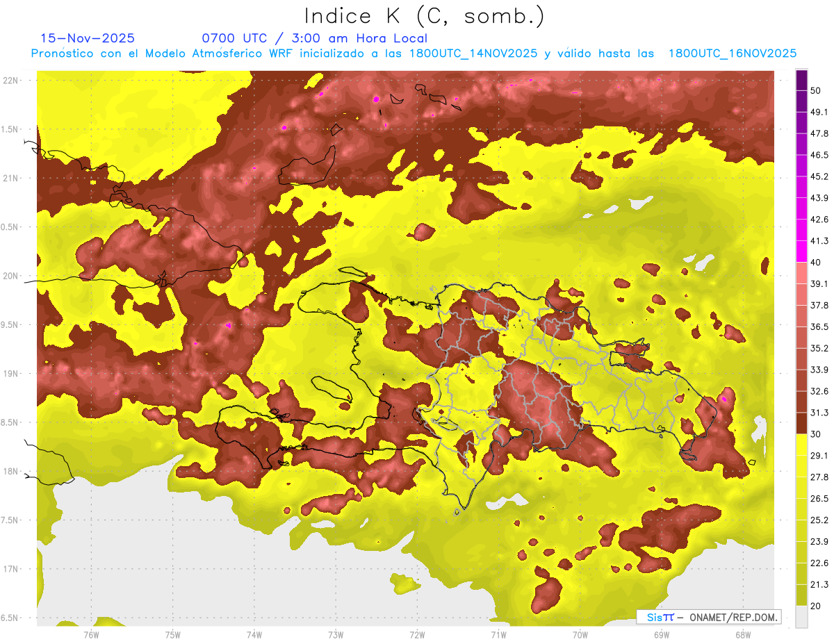
Task: Click the '1.5N' latitude axis label
Action: point(10,129)
